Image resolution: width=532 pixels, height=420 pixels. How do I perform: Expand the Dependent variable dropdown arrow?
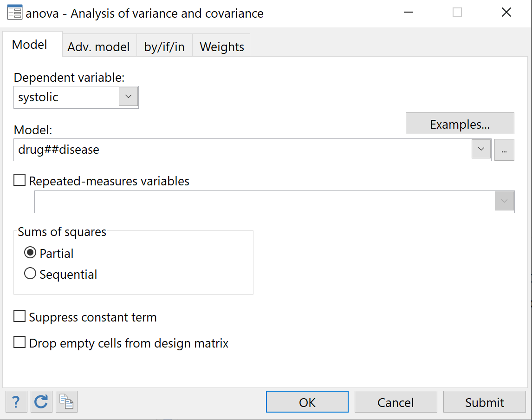[128, 97]
